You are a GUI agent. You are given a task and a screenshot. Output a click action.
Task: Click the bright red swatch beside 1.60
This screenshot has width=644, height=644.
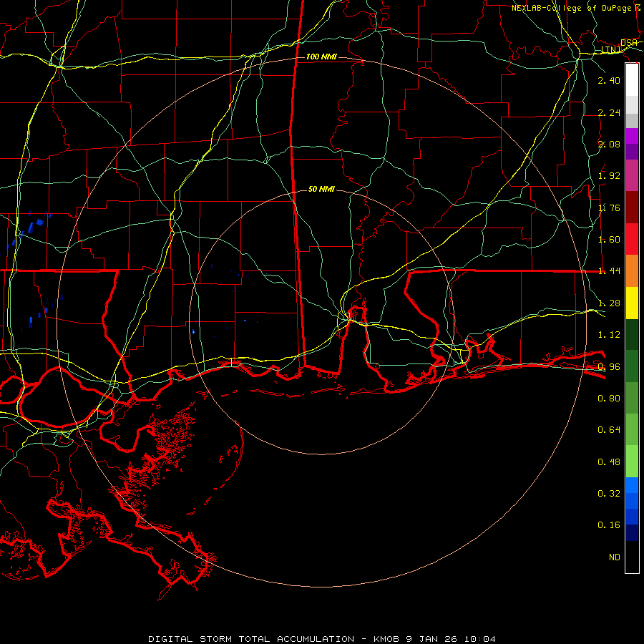point(632,239)
